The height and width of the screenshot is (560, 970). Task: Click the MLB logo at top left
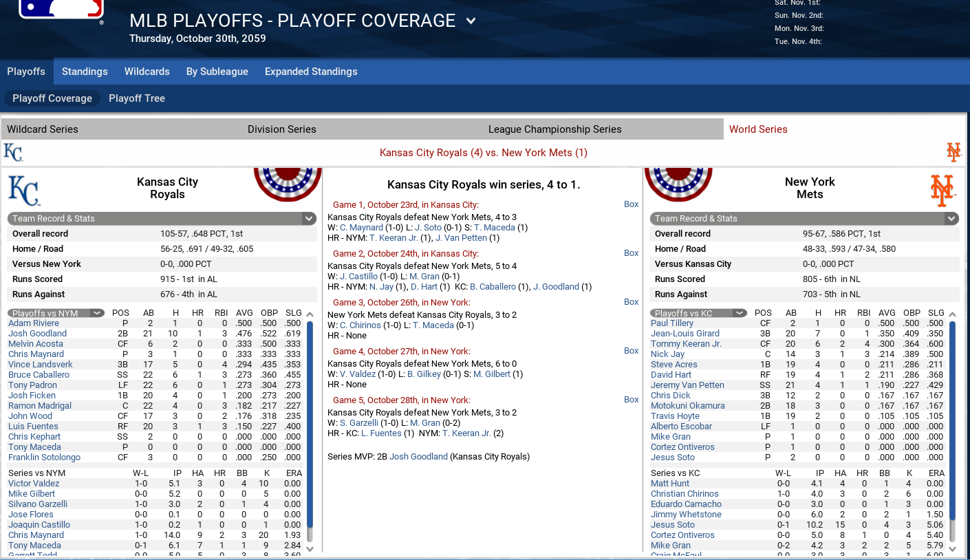coord(61,8)
